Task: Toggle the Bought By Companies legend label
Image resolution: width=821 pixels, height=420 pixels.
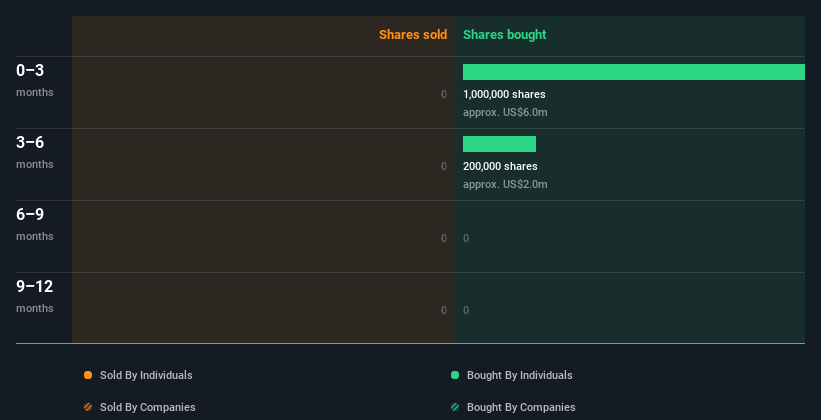Action: pos(521,407)
